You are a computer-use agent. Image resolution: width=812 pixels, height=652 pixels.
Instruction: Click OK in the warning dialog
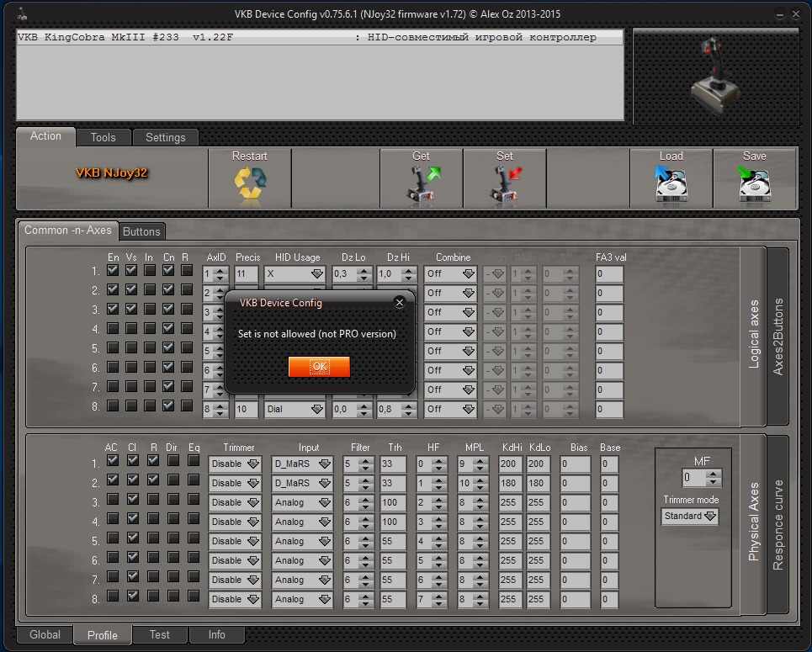click(x=319, y=367)
